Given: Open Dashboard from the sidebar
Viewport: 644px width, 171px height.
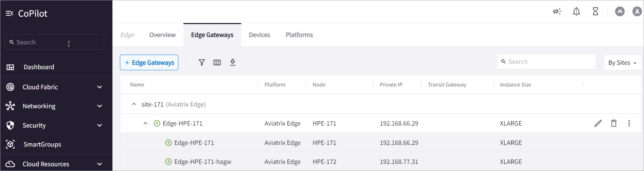Looking at the screenshot, I should 39,67.
